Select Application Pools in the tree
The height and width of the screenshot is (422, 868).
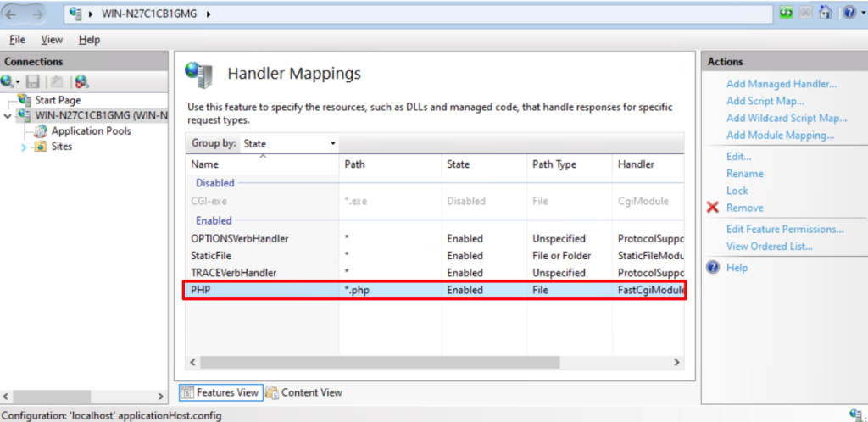(x=91, y=131)
